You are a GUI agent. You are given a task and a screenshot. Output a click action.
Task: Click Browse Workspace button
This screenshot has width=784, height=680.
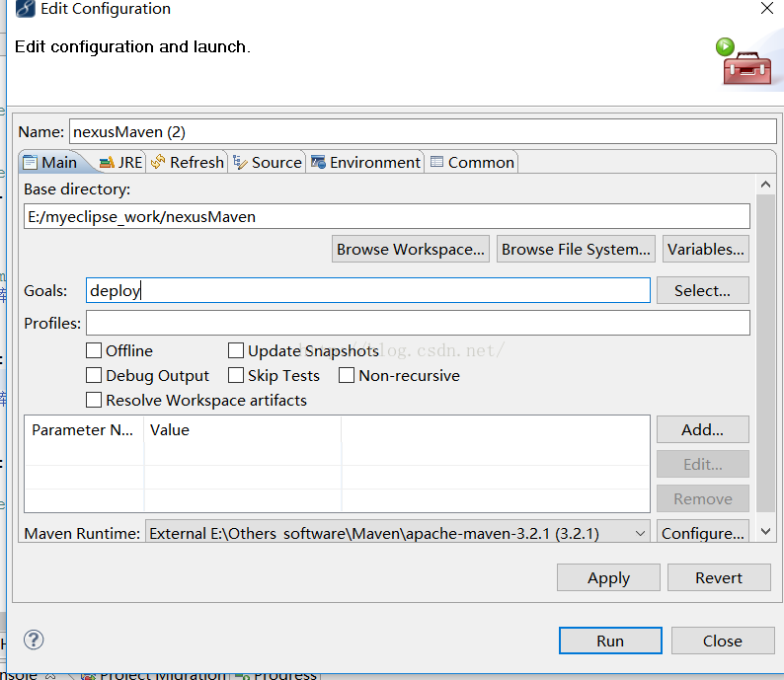click(411, 249)
